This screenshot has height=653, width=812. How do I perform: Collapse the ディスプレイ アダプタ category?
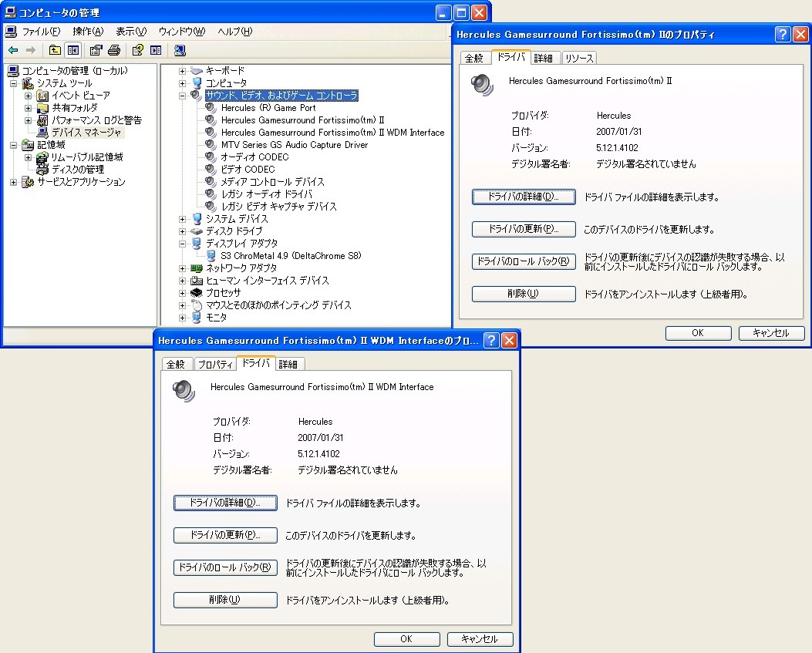pos(182,244)
